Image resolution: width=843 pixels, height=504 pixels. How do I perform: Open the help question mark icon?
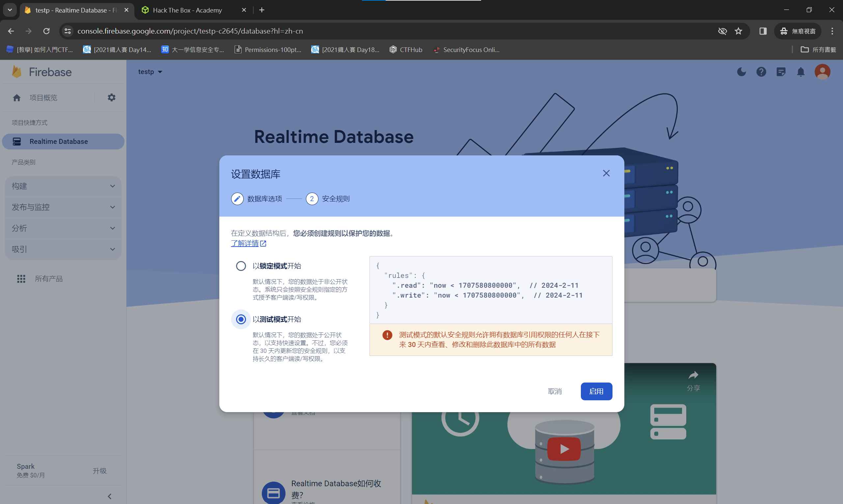coord(761,72)
